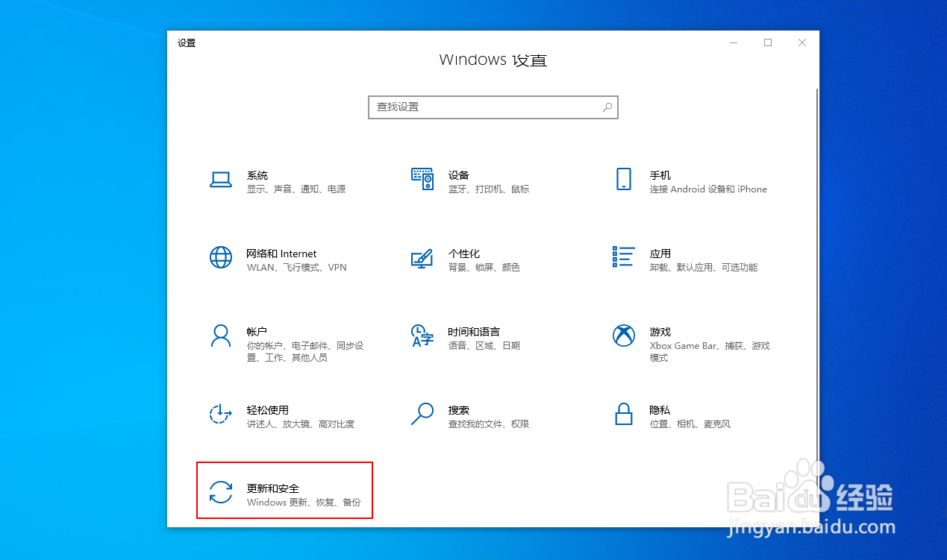Select the 个性化 heading
This screenshot has width=947, height=560.
click(x=464, y=254)
